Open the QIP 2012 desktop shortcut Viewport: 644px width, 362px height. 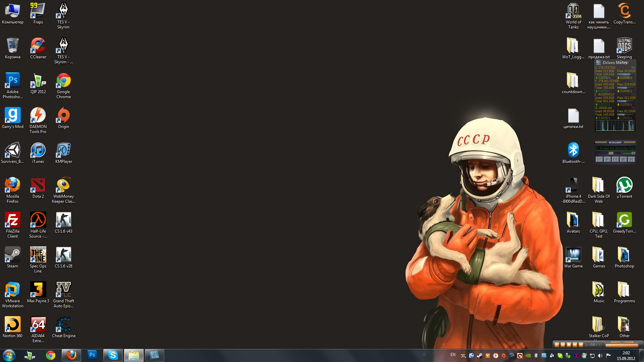(38, 83)
